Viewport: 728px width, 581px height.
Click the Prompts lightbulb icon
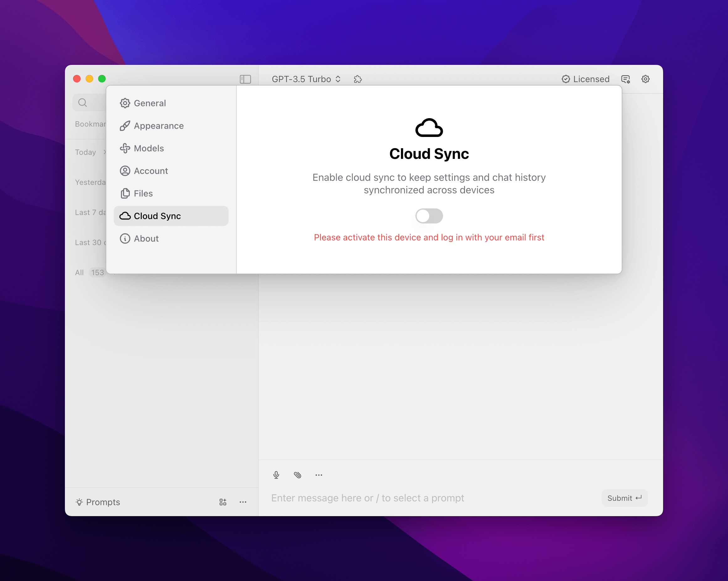coord(79,502)
